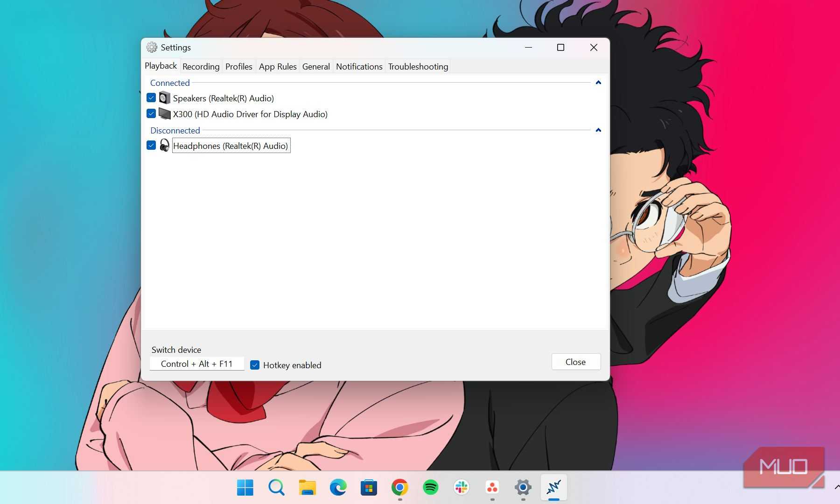Uncheck the X300 display audio checkbox
This screenshot has height=504, width=840.
point(151,113)
